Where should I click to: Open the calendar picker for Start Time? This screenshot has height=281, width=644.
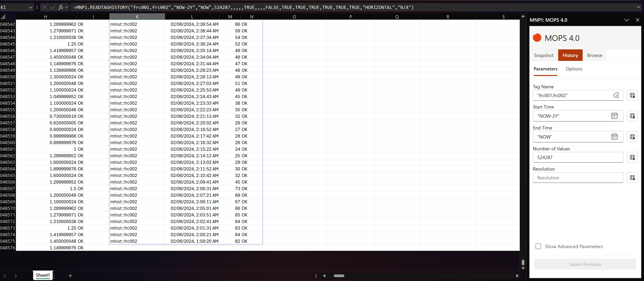pyautogui.click(x=615, y=116)
